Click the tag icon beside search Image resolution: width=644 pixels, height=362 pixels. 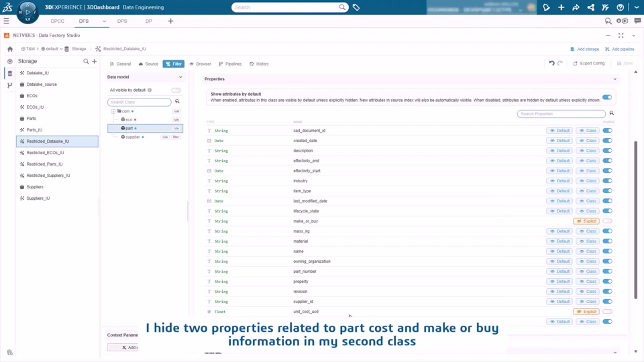[356, 7]
